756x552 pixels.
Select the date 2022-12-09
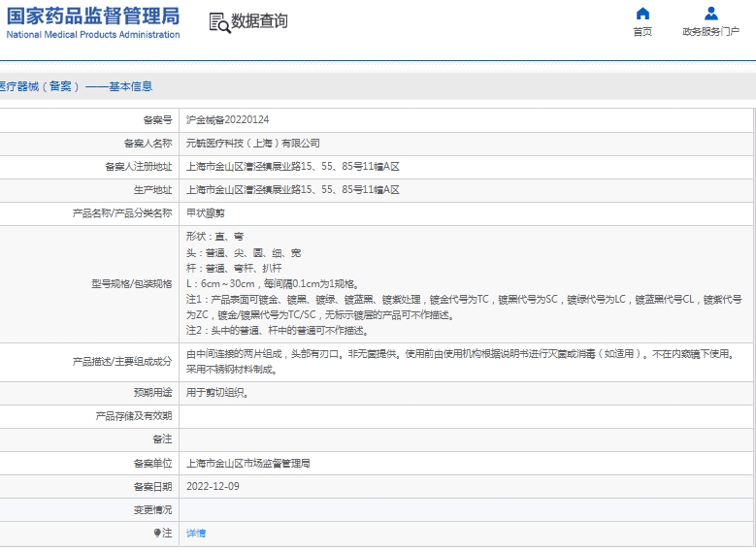(x=213, y=486)
